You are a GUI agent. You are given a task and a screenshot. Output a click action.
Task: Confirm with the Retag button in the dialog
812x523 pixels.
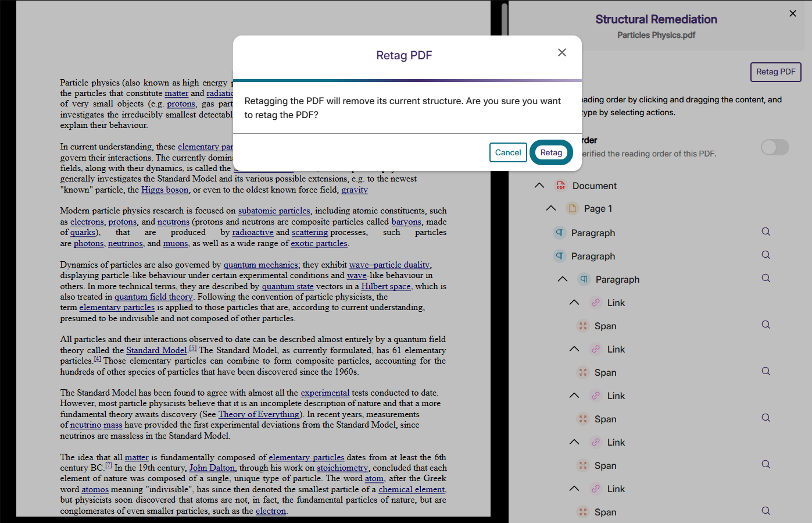coord(551,152)
